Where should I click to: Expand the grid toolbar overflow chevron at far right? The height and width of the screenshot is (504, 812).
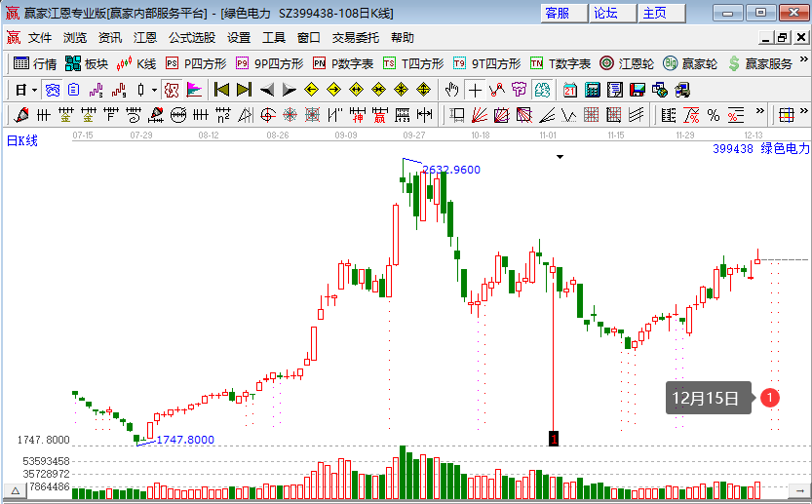(803, 110)
